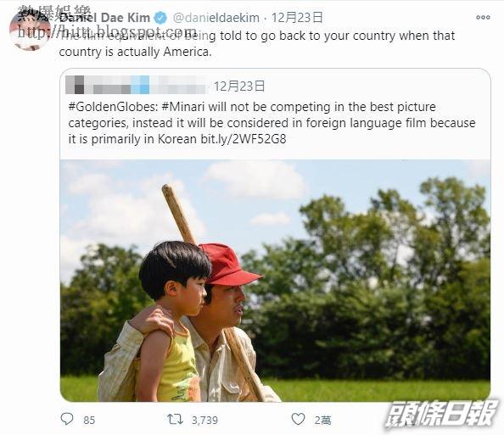Click the 3,739 retweet count
The width and height of the screenshot is (504, 435).
[x=204, y=421]
